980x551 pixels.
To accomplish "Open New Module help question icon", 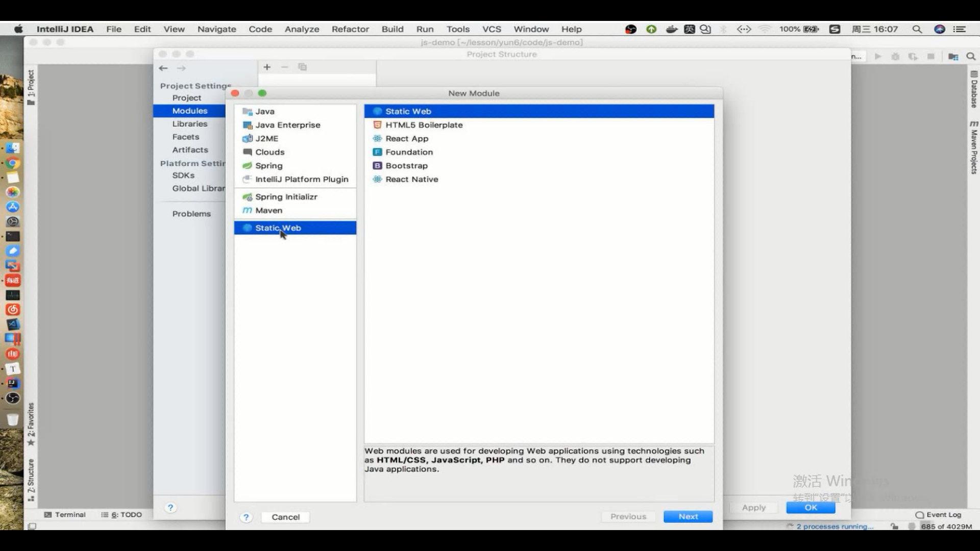I will tap(246, 517).
